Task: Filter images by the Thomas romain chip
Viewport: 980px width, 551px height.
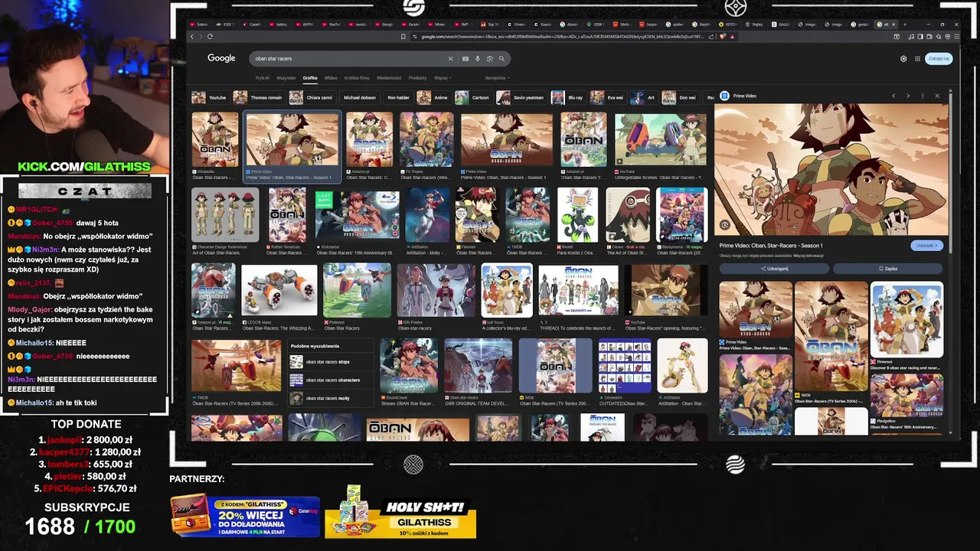Action: click(x=259, y=97)
